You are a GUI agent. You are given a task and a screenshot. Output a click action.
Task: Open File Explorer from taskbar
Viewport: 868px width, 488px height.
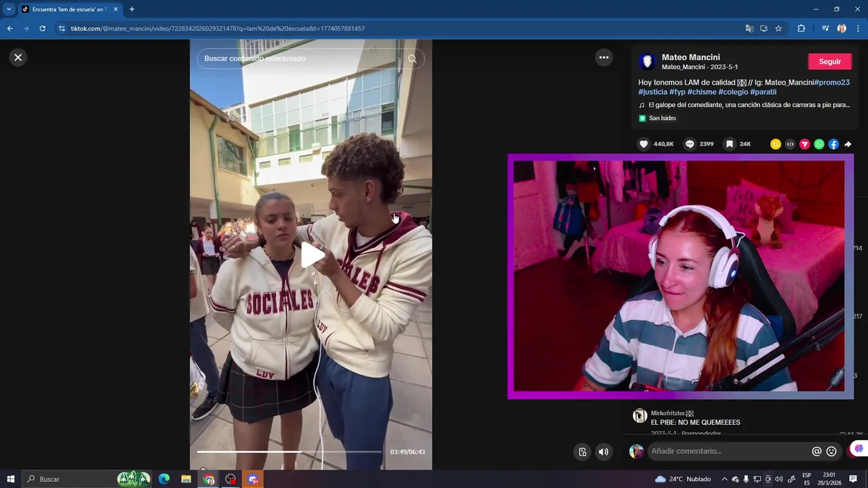186,479
